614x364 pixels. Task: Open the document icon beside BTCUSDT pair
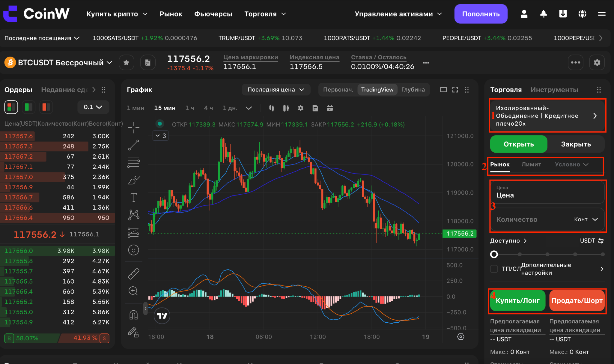point(148,62)
